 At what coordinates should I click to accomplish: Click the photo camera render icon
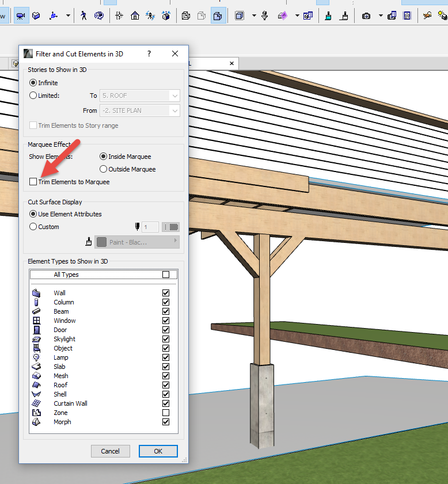coord(366,16)
